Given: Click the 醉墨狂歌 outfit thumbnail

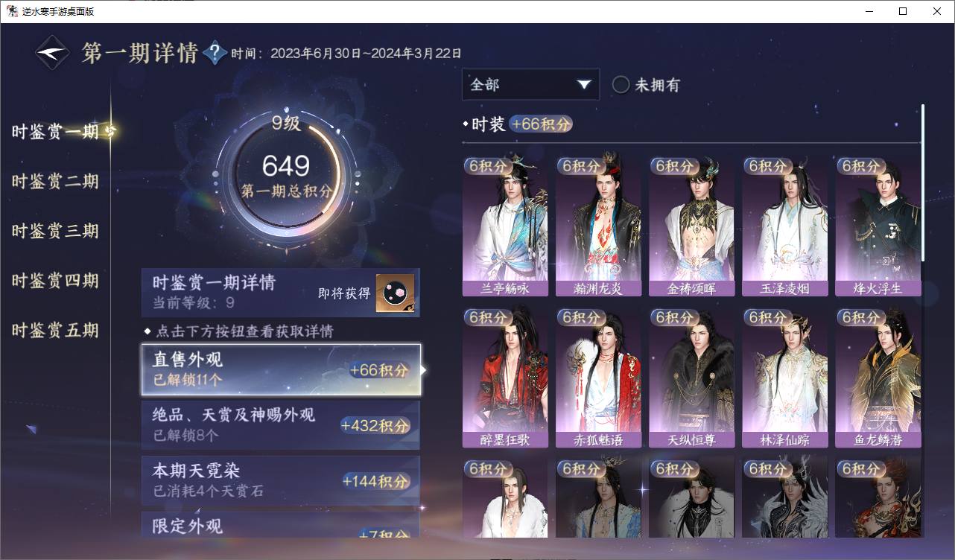Looking at the screenshot, I should (505, 378).
